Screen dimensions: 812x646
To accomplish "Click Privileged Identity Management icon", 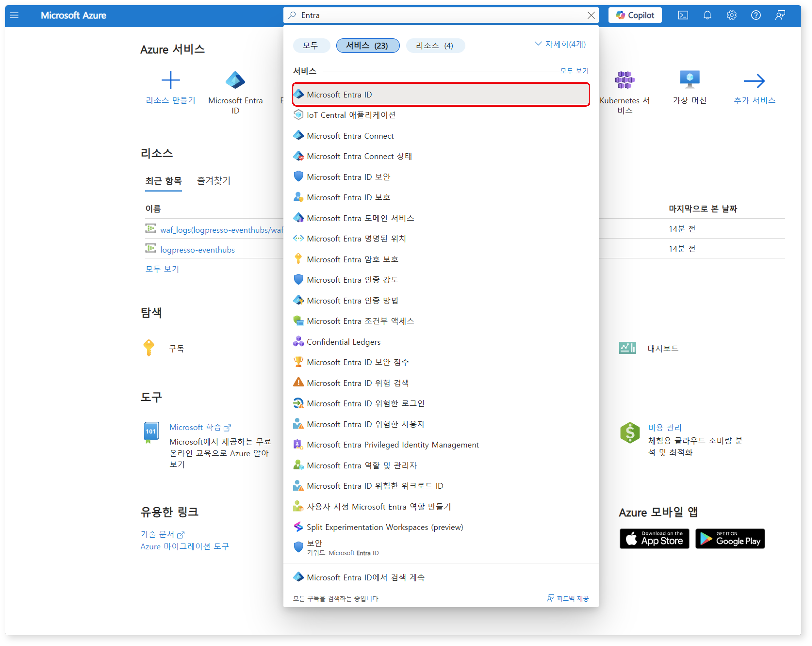I will (x=298, y=444).
